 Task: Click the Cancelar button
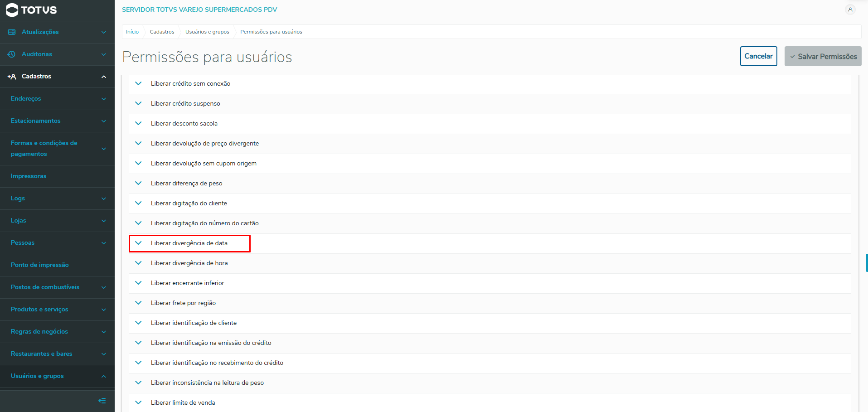click(x=758, y=56)
